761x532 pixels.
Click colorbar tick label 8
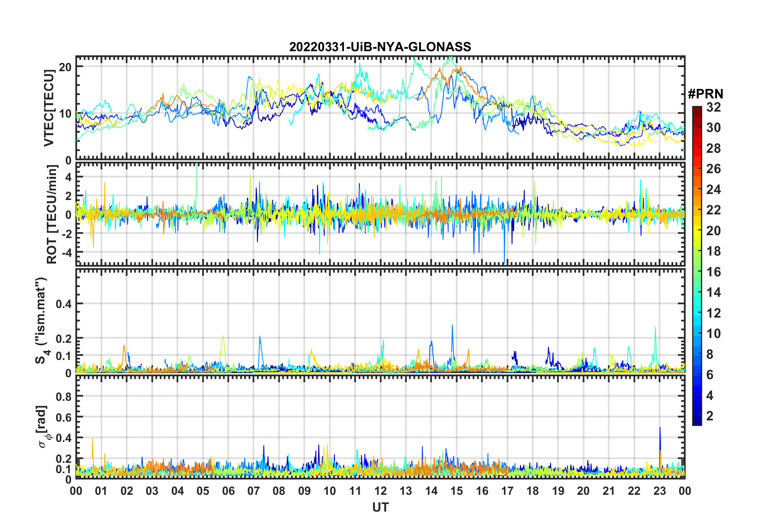click(x=710, y=354)
